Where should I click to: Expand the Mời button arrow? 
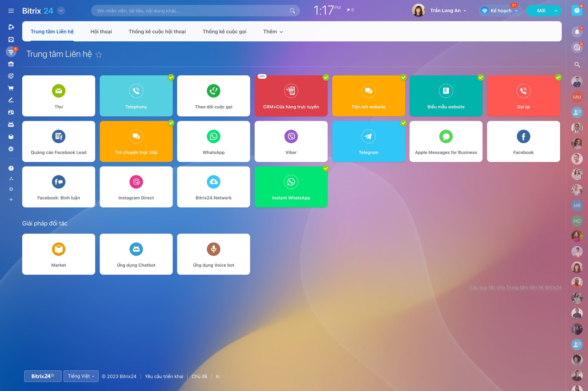coord(556,11)
